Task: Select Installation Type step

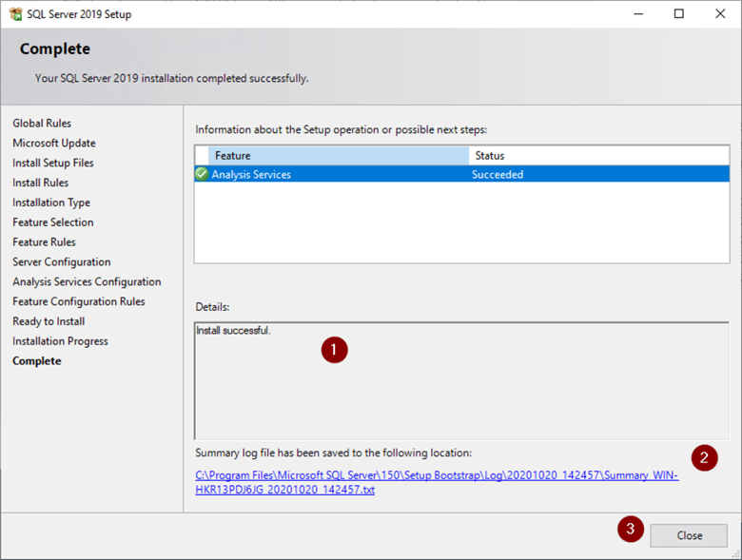Action: (51, 203)
